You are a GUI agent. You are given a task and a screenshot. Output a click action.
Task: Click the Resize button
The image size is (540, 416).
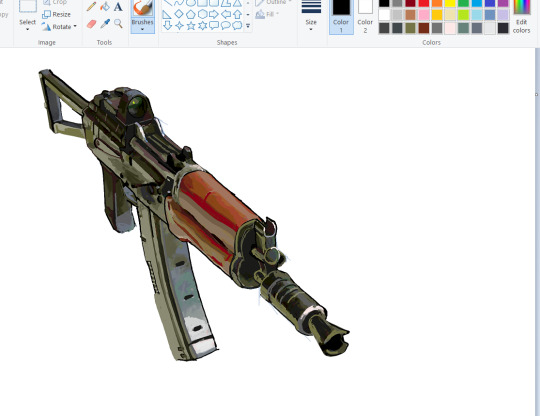pyautogui.click(x=56, y=14)
